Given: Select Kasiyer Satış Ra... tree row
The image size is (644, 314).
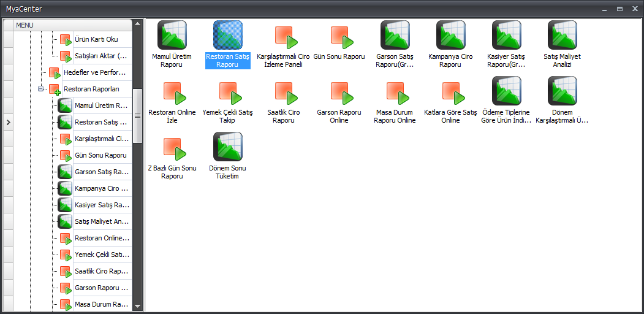Looking at the screenshot, I should 101,205.
